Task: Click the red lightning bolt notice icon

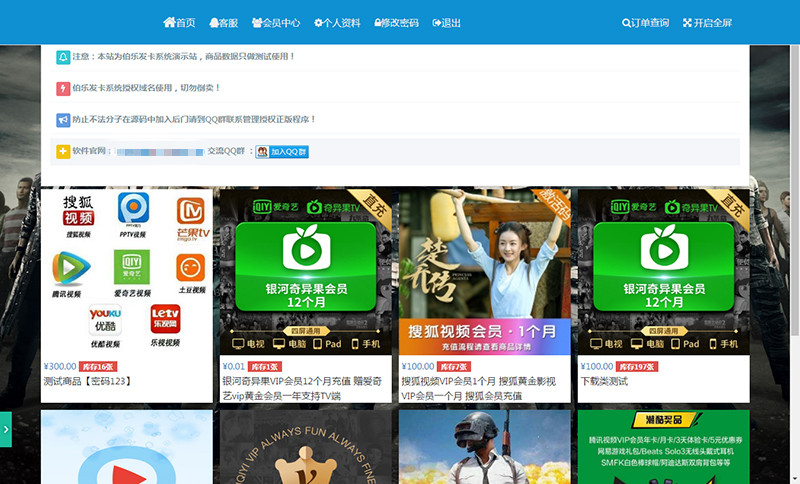Action: click(63, 89)
